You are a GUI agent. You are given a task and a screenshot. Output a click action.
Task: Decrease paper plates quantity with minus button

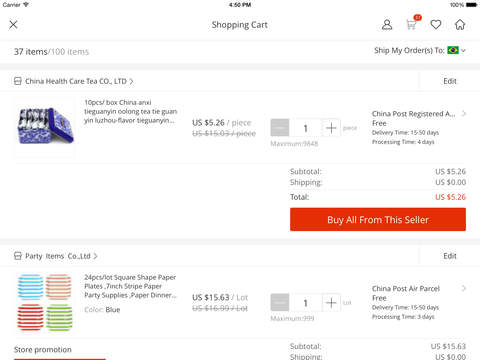[280, 303]
